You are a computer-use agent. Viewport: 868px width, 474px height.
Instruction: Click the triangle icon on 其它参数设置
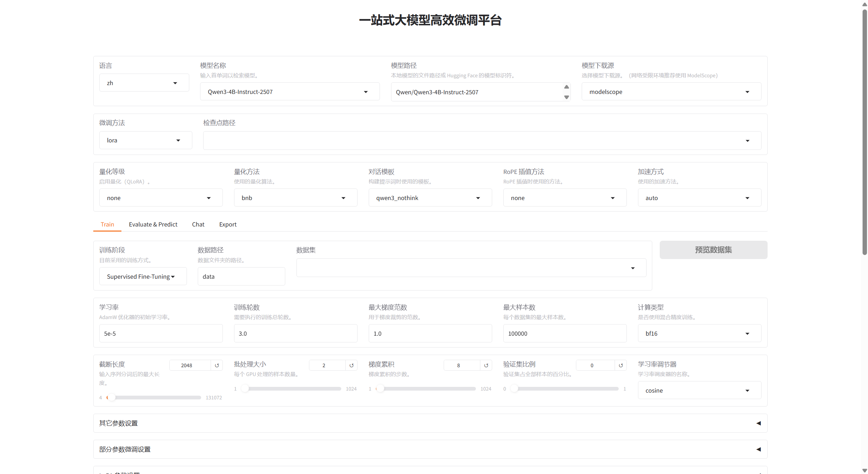click(758, 423)
